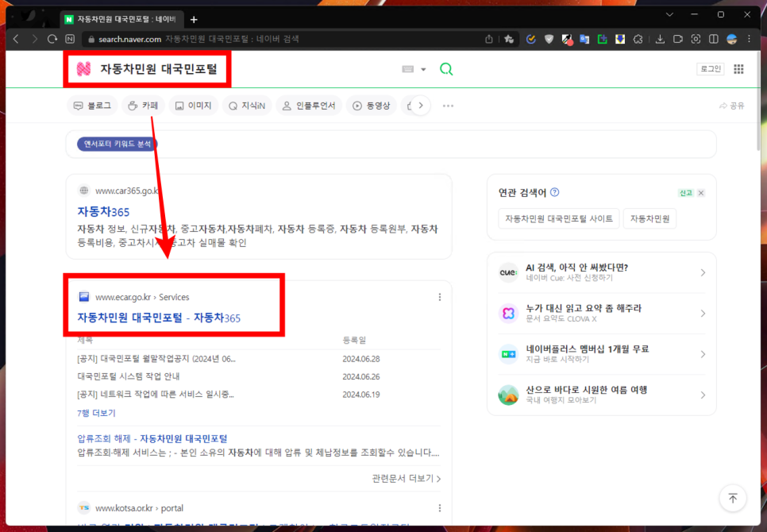Open the blue checkmark circle extension

(530, 39)
